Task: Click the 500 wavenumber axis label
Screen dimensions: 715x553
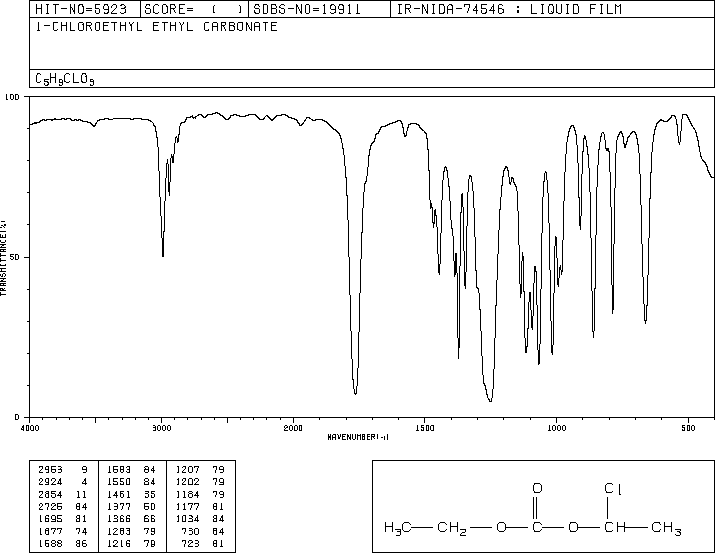Action: tap(688, 428)
